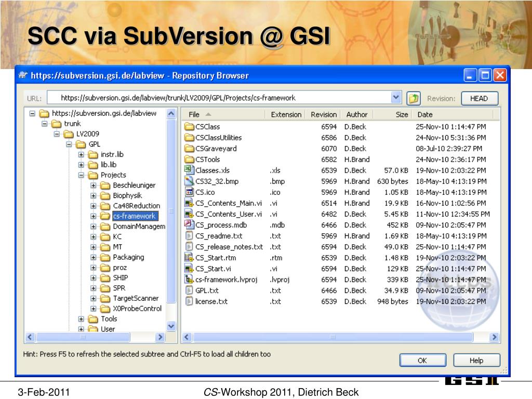Click the CSGraveyard folder icon
The height and width of the screenshot is (399, 532).
(x=189, y=149)
